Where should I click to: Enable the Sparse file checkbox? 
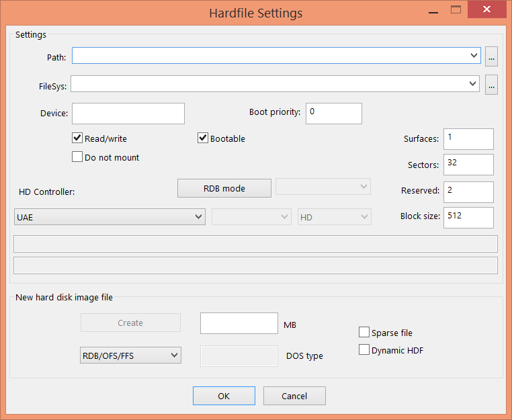click(364, 333)
